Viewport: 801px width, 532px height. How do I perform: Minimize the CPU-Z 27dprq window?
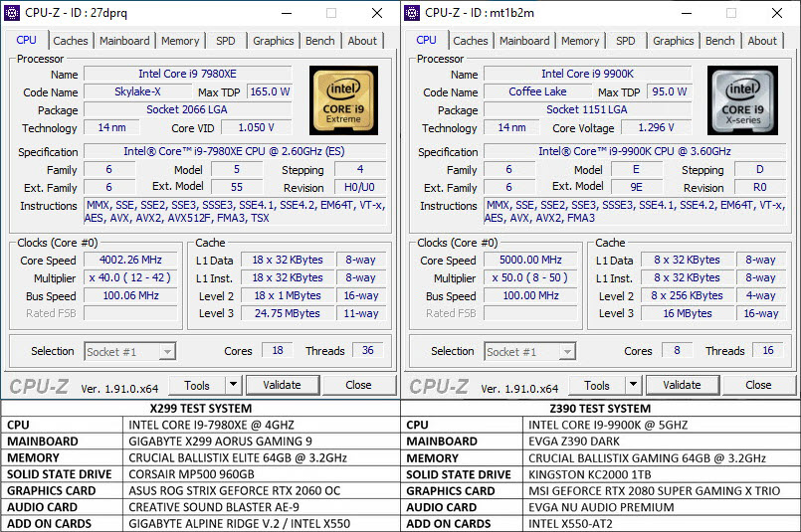click(287, 13)
